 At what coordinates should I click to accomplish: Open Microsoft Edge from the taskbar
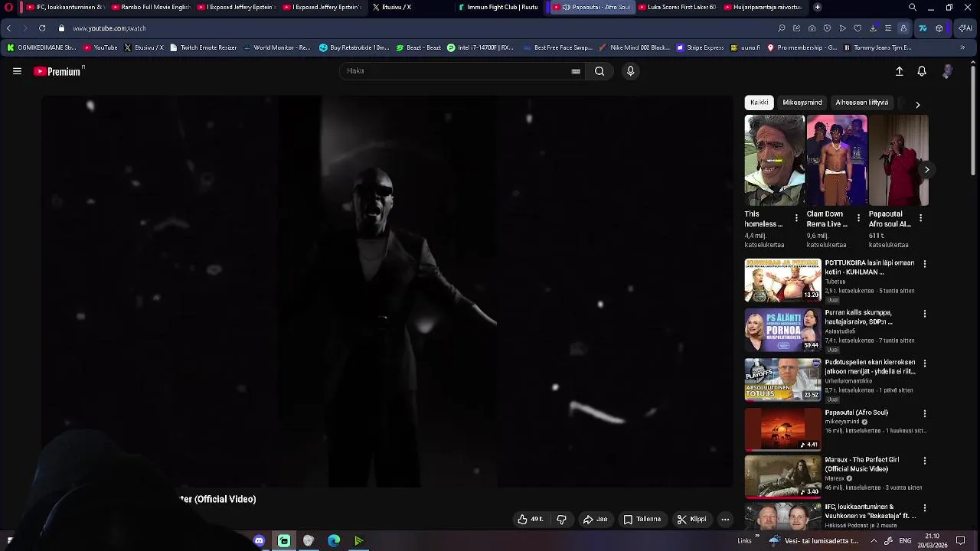pyautogui.click(x=334, y=541)
